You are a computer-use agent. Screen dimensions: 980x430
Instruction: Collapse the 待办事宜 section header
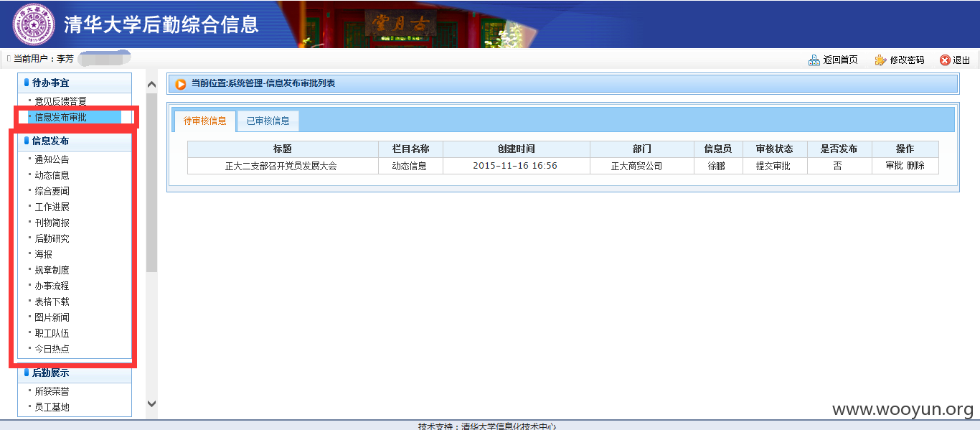(x=75, y=83)
